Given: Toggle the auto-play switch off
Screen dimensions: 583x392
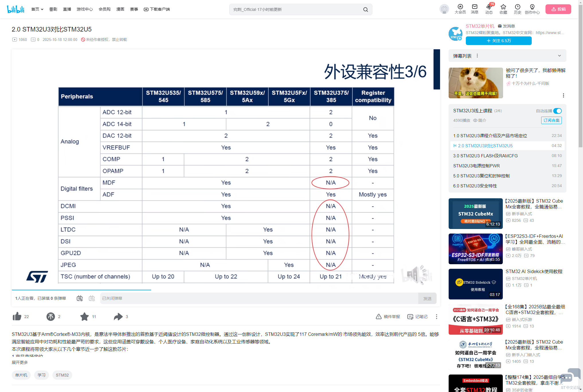Looking at the screenshot, I should [x=557, y=111].
